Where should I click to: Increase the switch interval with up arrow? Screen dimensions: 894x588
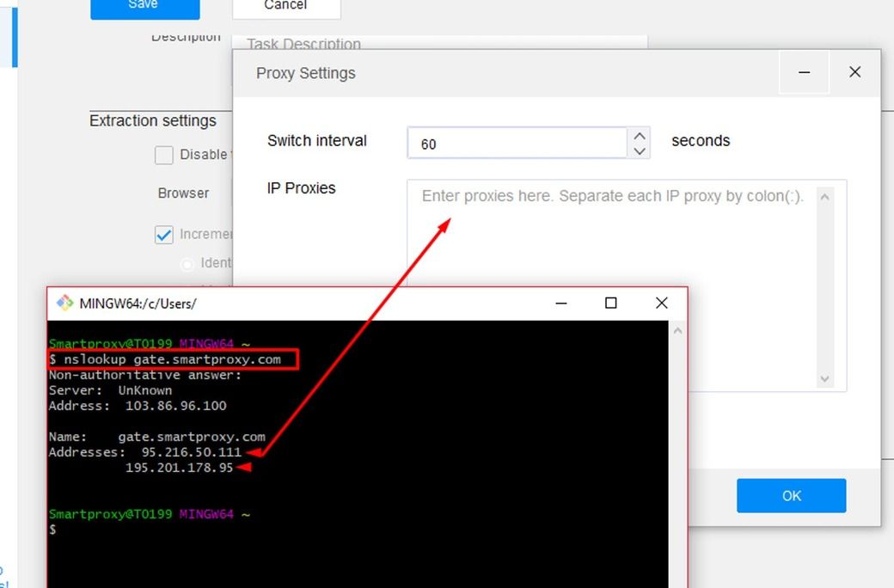tap(640, 136)
